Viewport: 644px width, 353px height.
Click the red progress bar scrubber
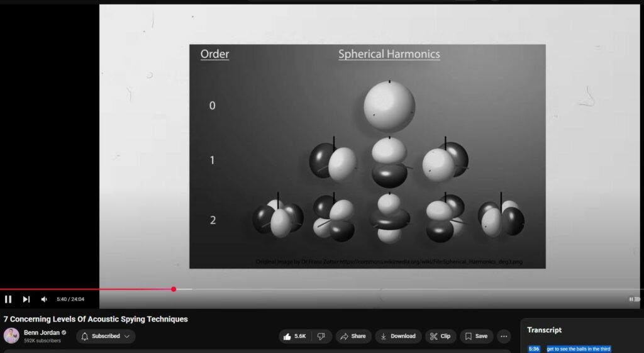click(x=174, y=289)
